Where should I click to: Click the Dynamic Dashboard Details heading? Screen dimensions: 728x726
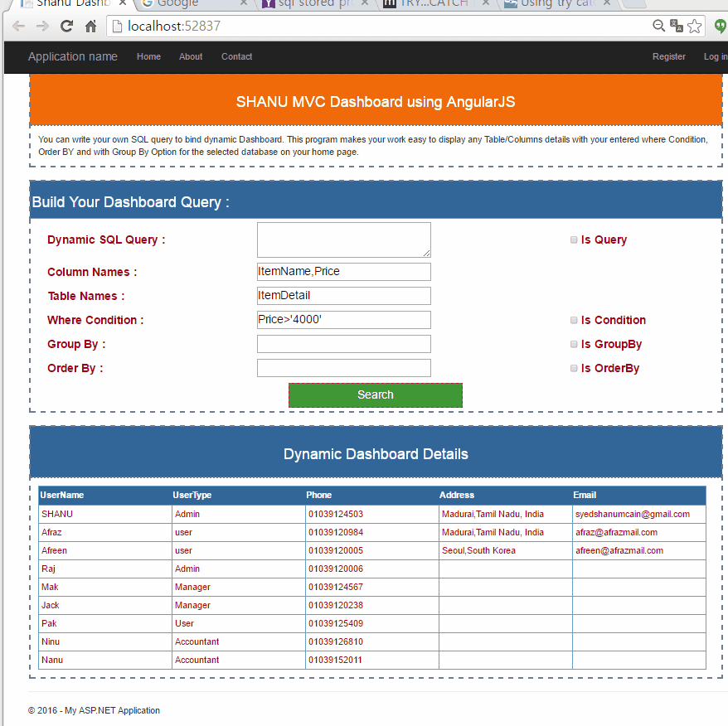(376, 454)
